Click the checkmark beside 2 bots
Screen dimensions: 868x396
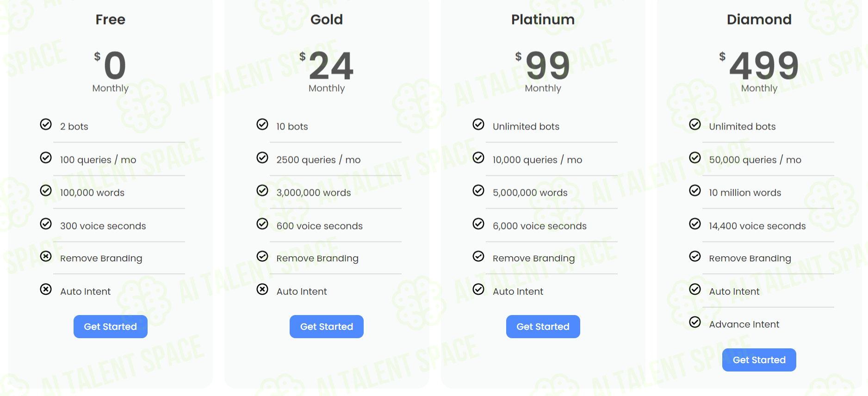pyautogui.click(x=46, y=124)
